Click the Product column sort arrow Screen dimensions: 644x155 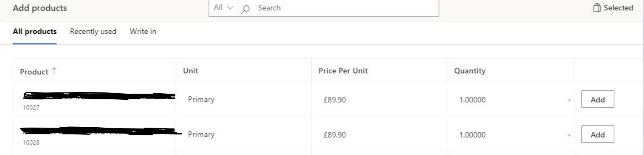[54, 71]
